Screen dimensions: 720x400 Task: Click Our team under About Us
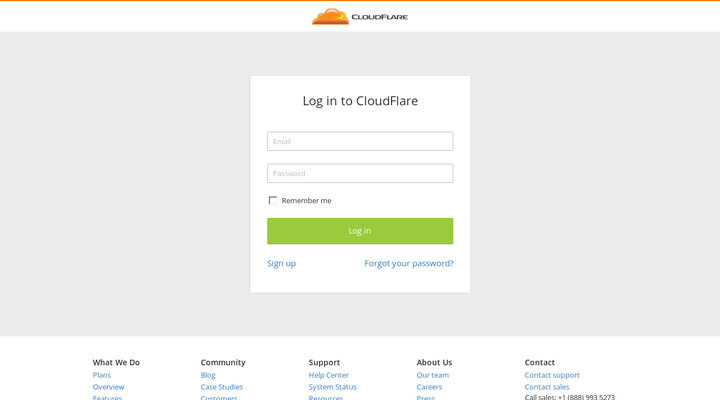tap(433, 376)
